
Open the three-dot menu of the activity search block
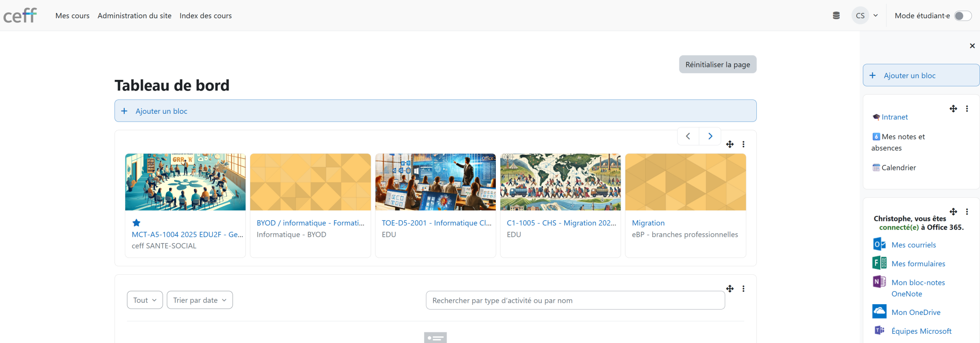pos(743,289)
